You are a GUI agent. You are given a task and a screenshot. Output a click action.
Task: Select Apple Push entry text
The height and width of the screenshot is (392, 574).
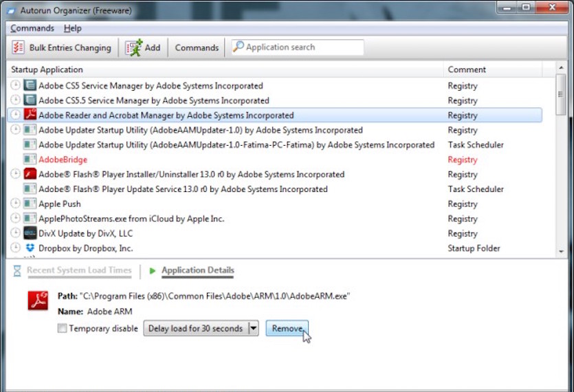pyautogui.click(x=59, y=204)
